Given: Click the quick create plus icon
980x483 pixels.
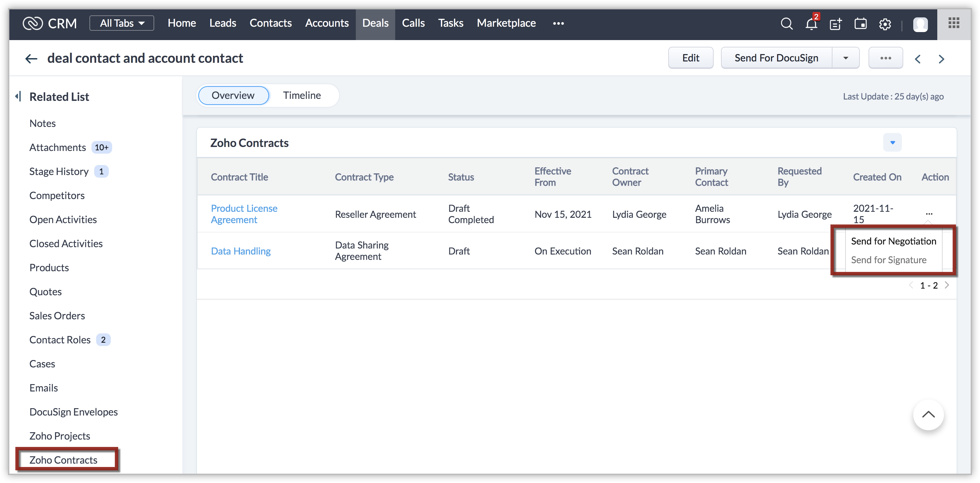Looking at the screenshot, I should [x=835, y=24].
